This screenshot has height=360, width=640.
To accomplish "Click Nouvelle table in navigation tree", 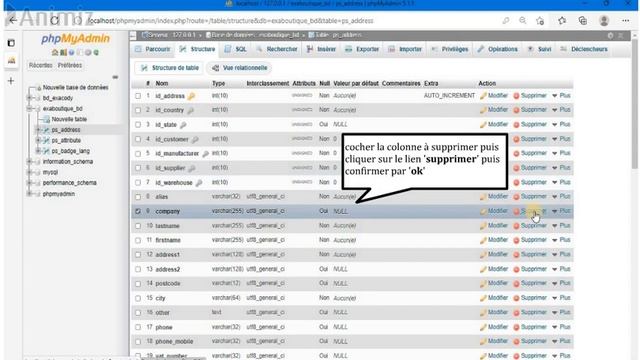I will pos(69,119).
